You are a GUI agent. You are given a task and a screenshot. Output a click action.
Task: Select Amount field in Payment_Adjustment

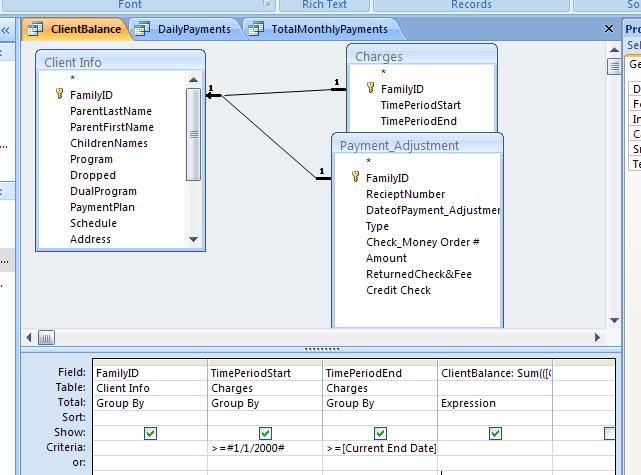[x=386, y=258]
